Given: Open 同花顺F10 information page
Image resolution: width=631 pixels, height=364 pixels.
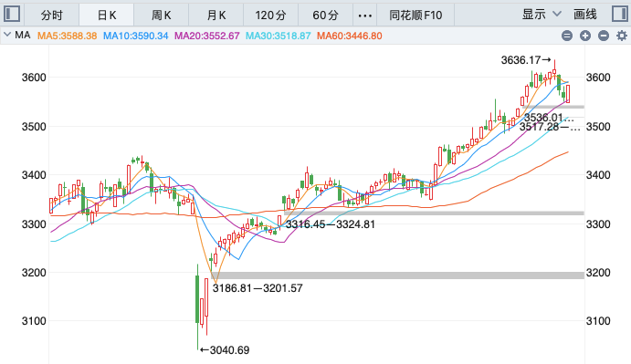Looking at the screenshot, I should [415, 16].
